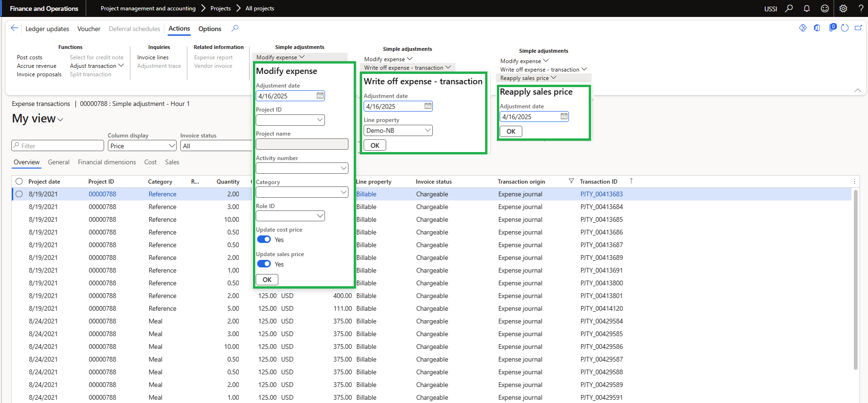Screen dimensions: 868x403
Task: Toggle the Update sales price switch
Action: point(264,264)
